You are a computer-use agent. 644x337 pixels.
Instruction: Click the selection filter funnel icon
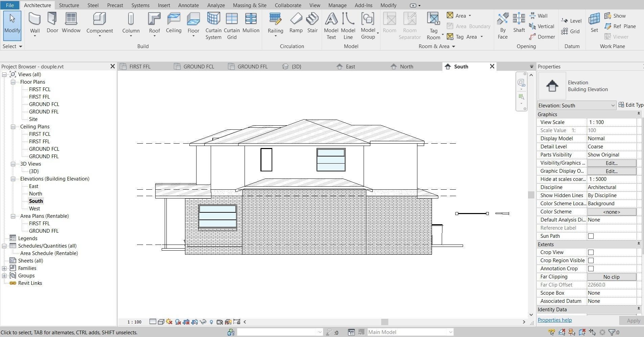(612, 332)
